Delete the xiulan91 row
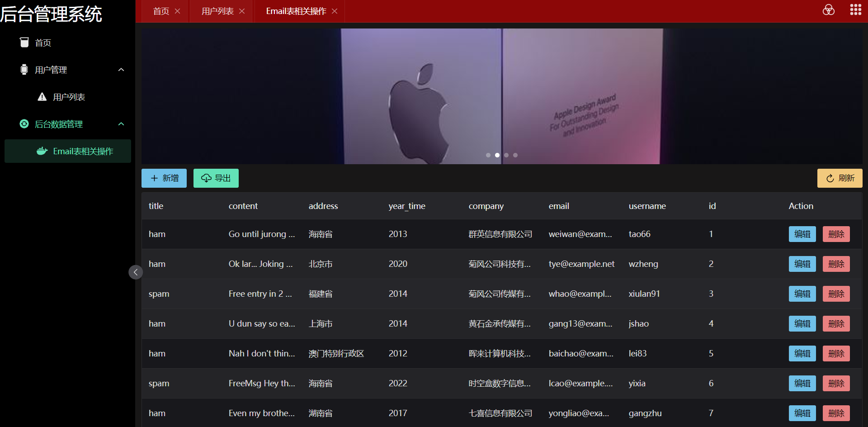 pyautogui.click(x=836, y=294)
